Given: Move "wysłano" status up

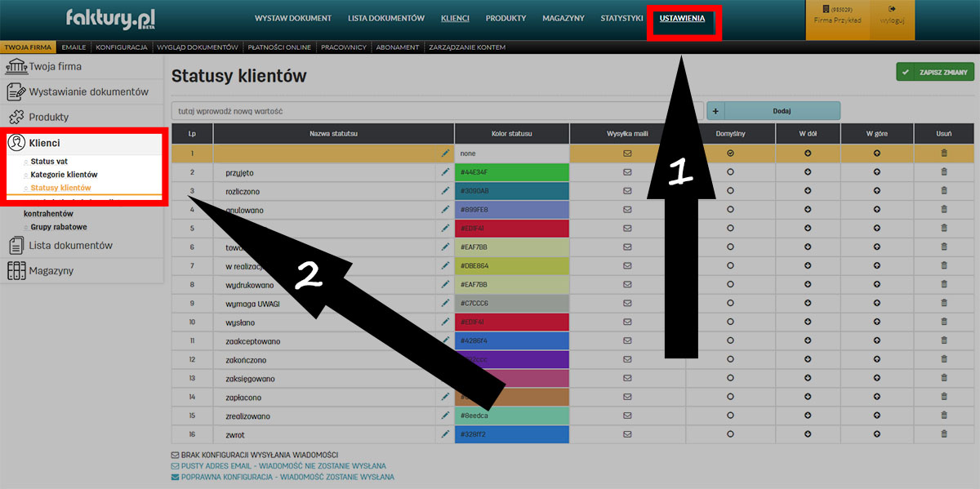Looking at the screenshot, I should coord(876,322).
